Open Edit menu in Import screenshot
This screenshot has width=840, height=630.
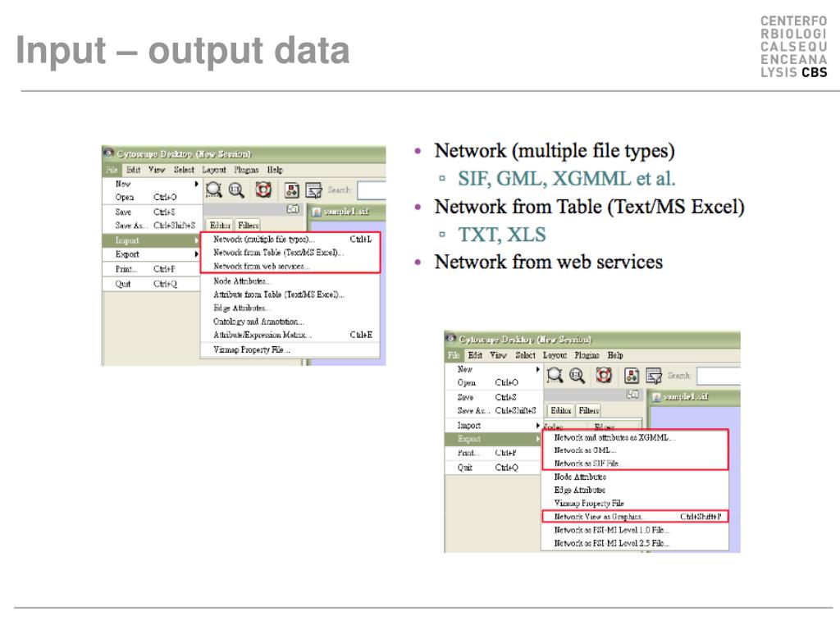click(134, 170)
